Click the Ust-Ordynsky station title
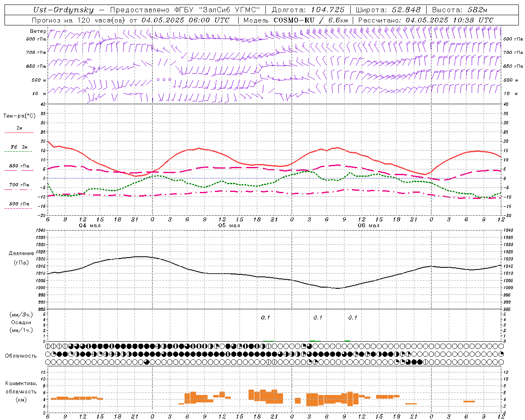This screenshot has width=525, height=420. pyautogui.click(x=64, y=10)
